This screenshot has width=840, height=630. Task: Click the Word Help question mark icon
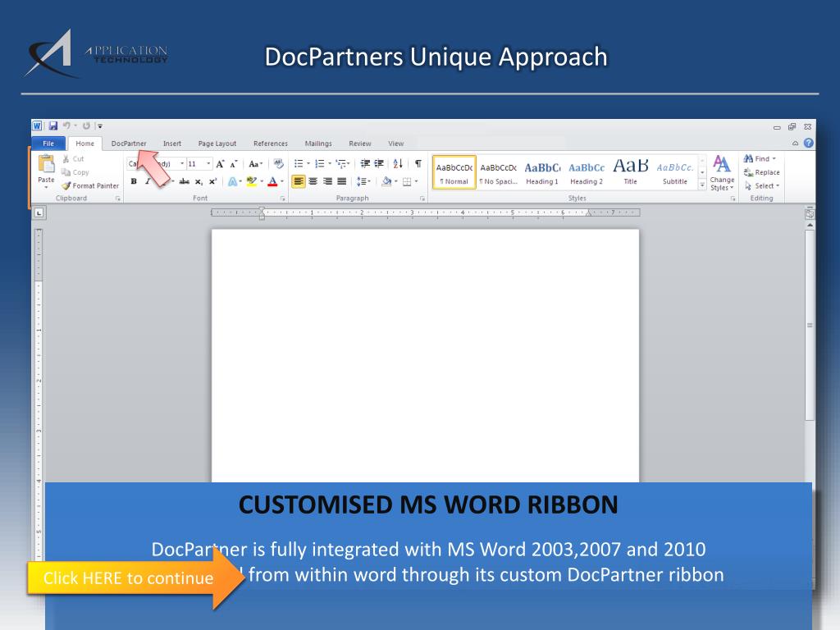tap(809, 143)
